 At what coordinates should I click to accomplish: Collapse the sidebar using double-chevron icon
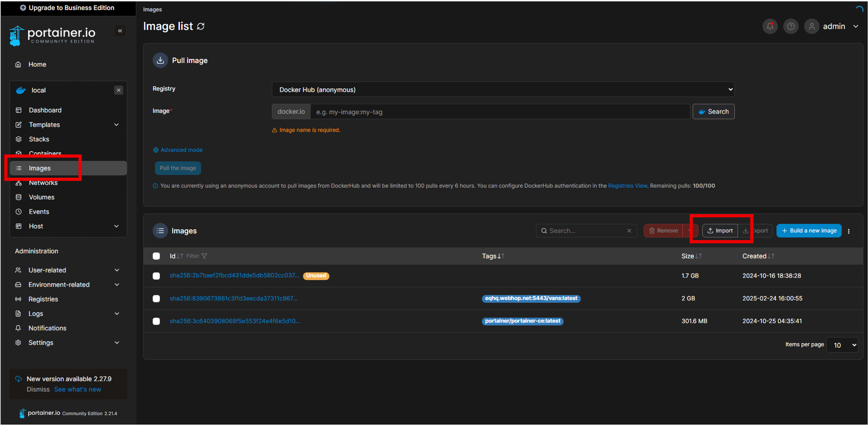[120, 31]
